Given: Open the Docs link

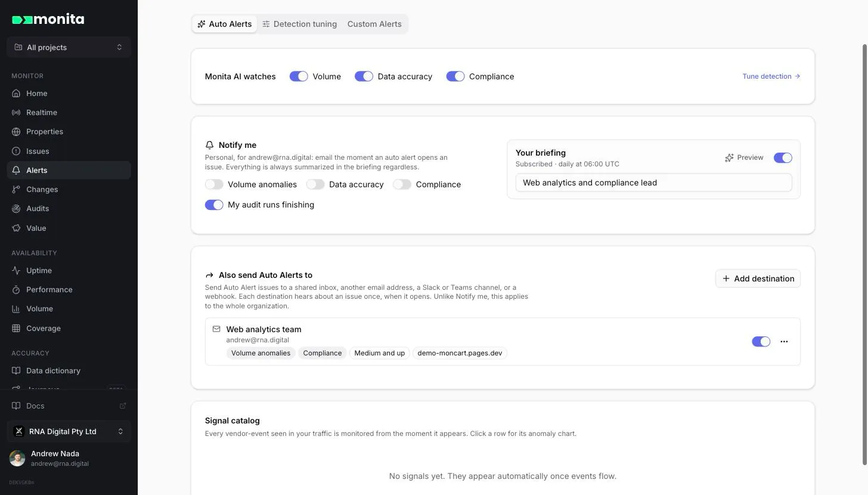Looking at the screenshot, I should (x=69, y=406).
